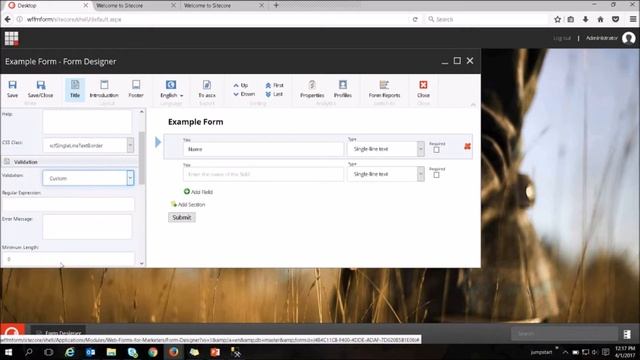The height and width of the screenshot is (360, 640).
Task: Check Required for the second field
Action: [436, 175]
